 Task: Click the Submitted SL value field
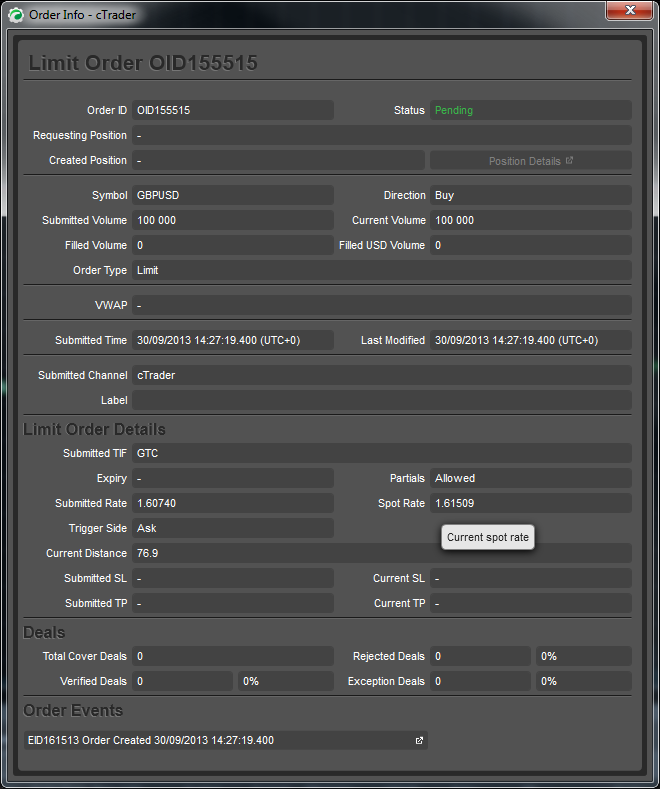tap(233, 578)
